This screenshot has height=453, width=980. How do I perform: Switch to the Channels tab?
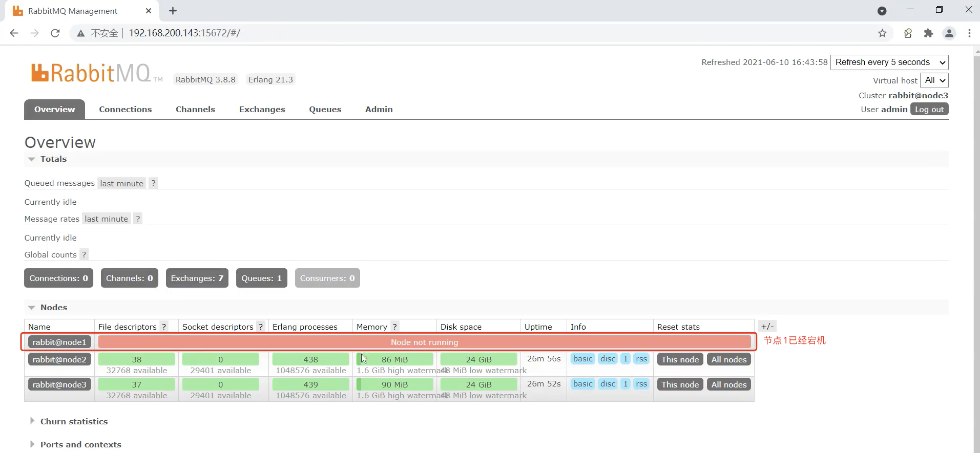tap(195, 110)
